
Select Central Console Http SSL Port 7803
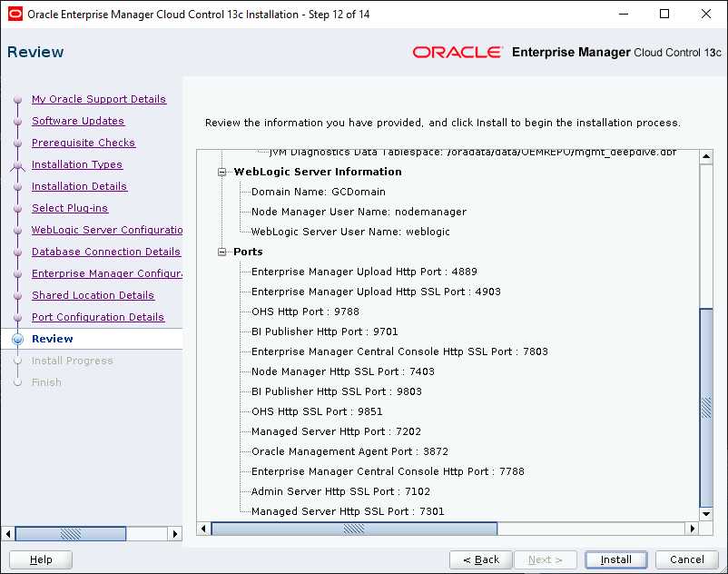(399, 351)
